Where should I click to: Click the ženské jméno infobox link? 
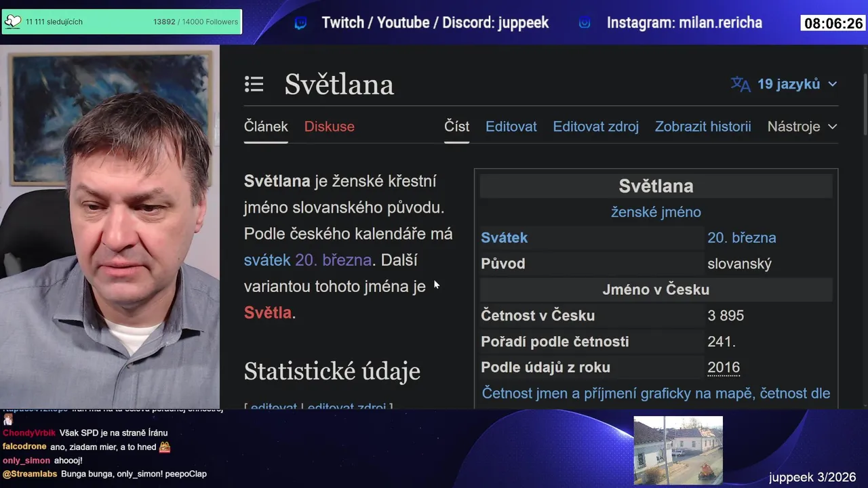point(656,212)
